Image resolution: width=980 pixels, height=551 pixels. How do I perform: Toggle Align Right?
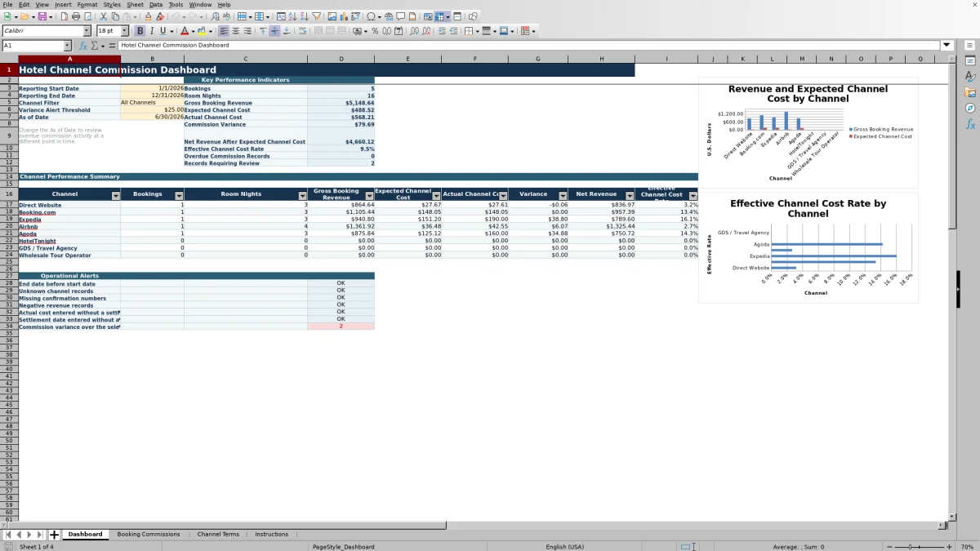(247, 31)
